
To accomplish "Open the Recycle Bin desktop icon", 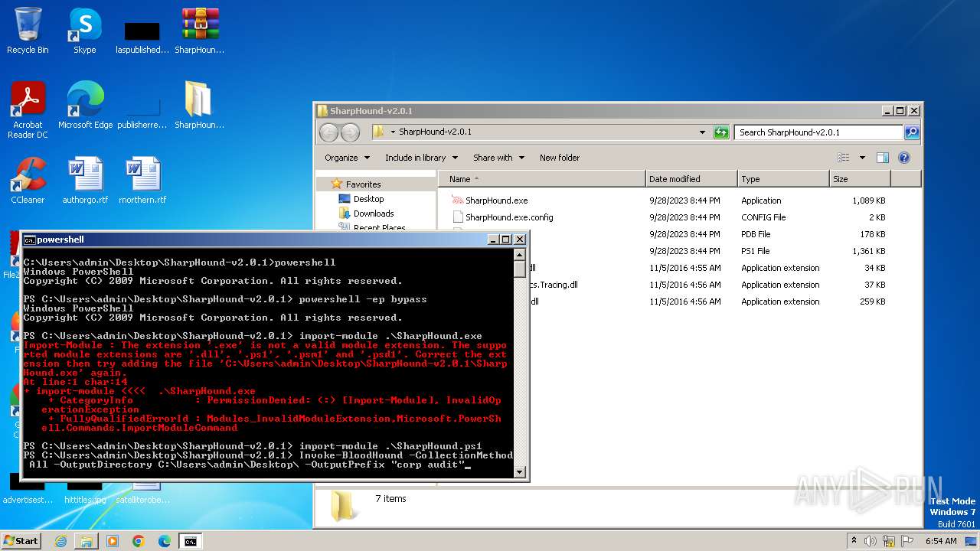I will 28,31.
